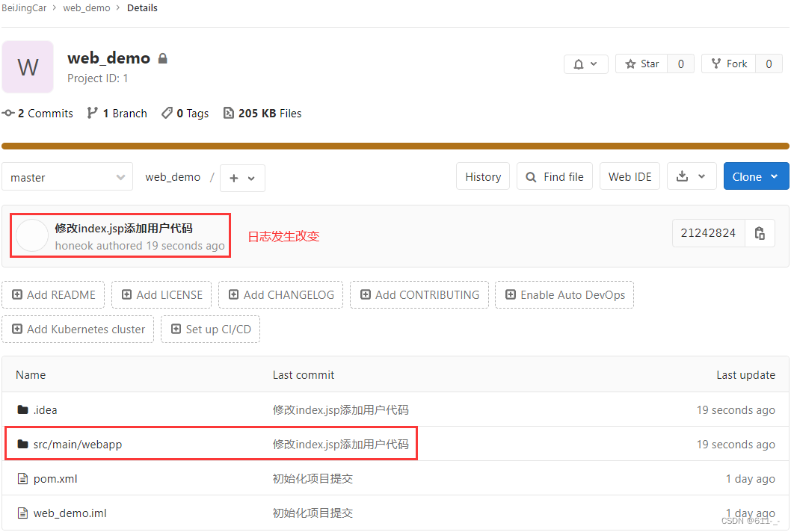Copy the commit SHA to clipboard
Viewport: 791px width, 532px height.
[760, 233]
